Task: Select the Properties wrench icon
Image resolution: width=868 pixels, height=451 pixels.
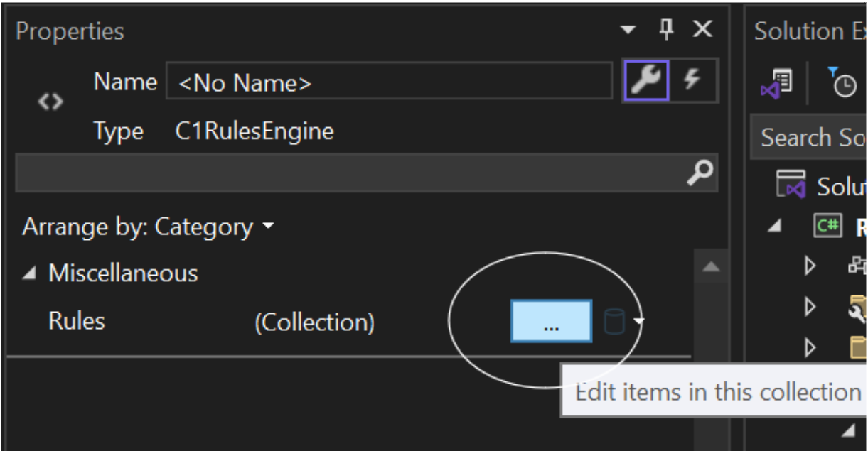Action: [x=645, y=81]
